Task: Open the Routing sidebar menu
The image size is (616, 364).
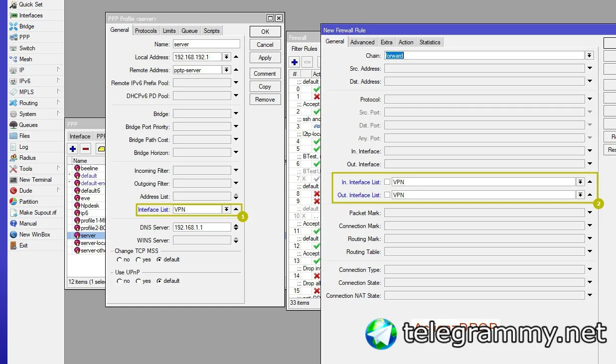Action: [x=28, y=103]
